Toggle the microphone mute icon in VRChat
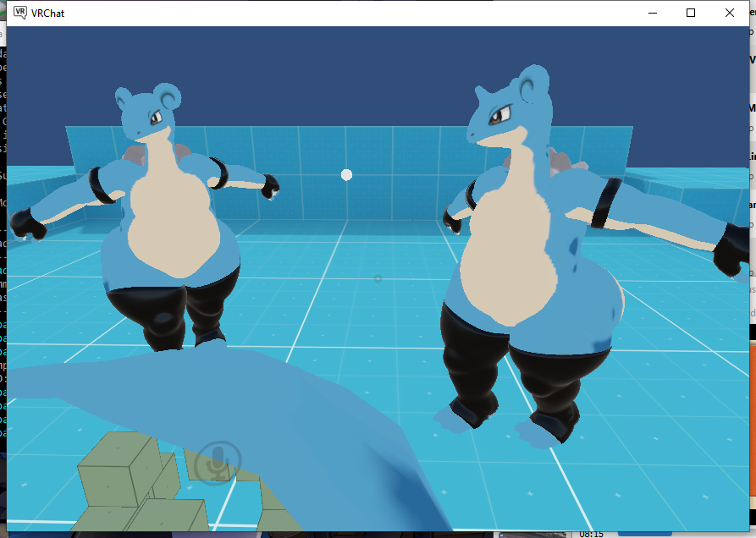Screen dimensions: 756x538 tap(218, 463)
